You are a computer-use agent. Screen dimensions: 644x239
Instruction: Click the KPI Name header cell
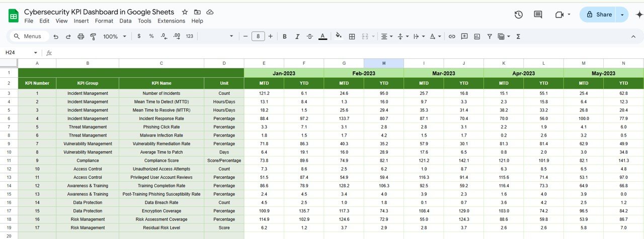pos(162,83)
